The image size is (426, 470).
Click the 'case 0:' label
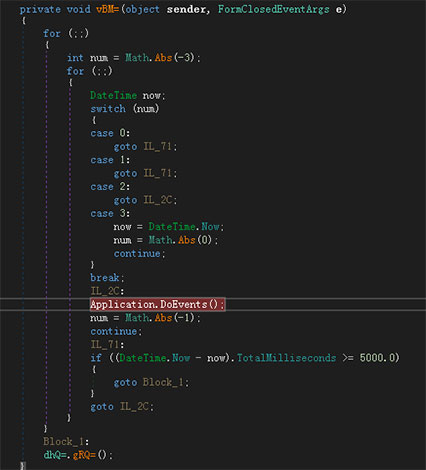[x=110, y=133]
